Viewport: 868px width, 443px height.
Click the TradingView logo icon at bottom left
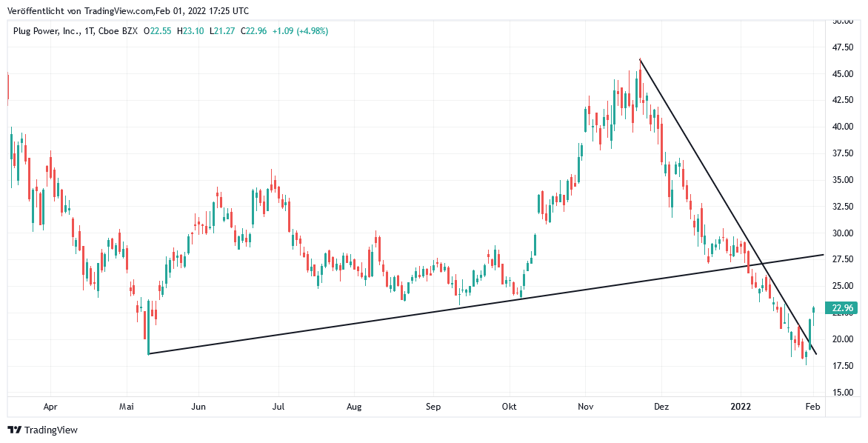[14, 430]
